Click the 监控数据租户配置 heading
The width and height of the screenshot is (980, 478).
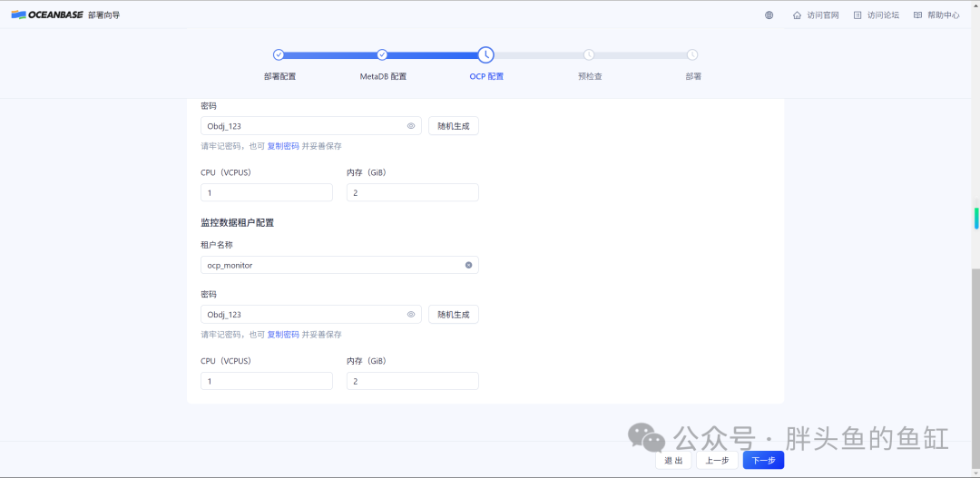coord(238,222)
